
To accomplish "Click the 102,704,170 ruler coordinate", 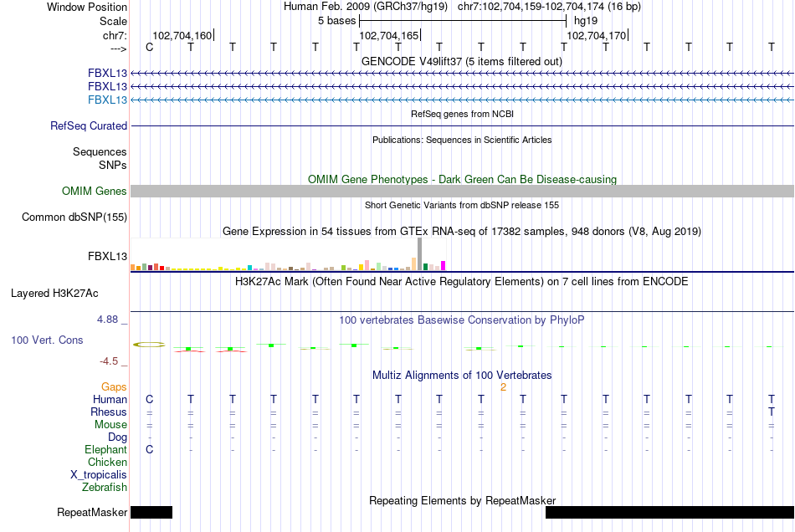I will (596, 35).
